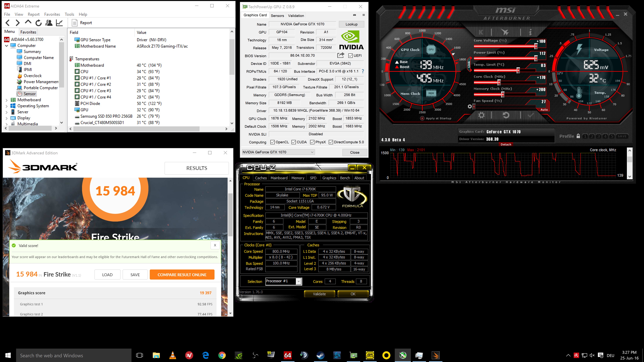Open the AIDA64 graph icon
The height and width of the screenshot is (362, 644).
(x=59, y=23)
